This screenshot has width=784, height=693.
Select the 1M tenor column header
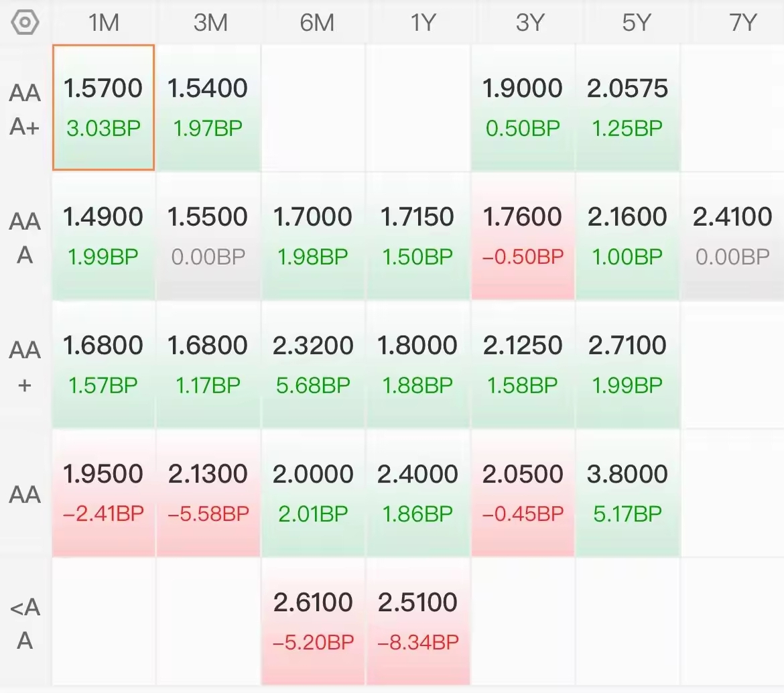pos(104,23)
